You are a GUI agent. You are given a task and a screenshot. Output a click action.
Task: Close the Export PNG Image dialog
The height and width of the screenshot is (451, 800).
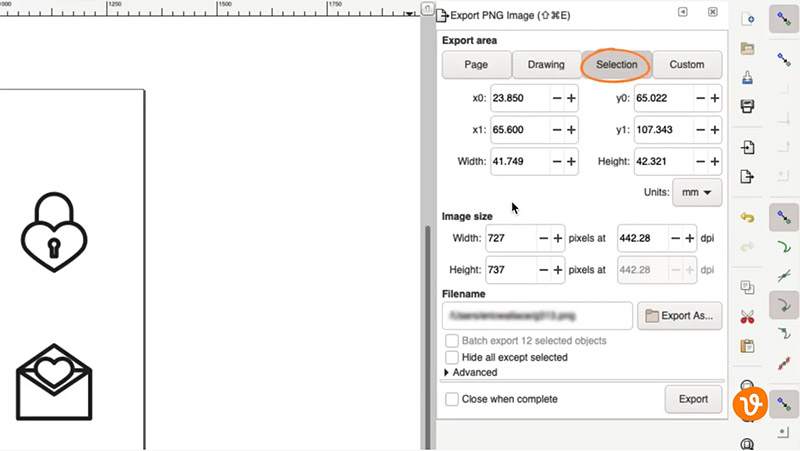coord(713,12)
